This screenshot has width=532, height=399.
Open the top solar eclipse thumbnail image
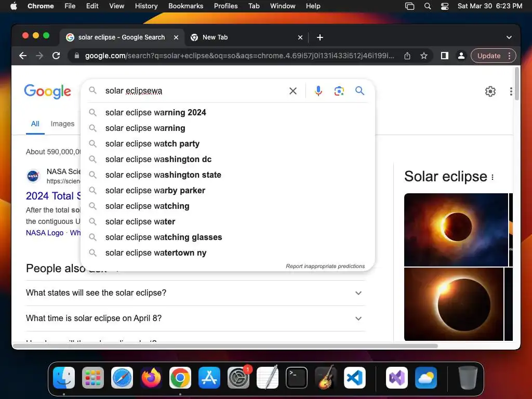point(456,230)
